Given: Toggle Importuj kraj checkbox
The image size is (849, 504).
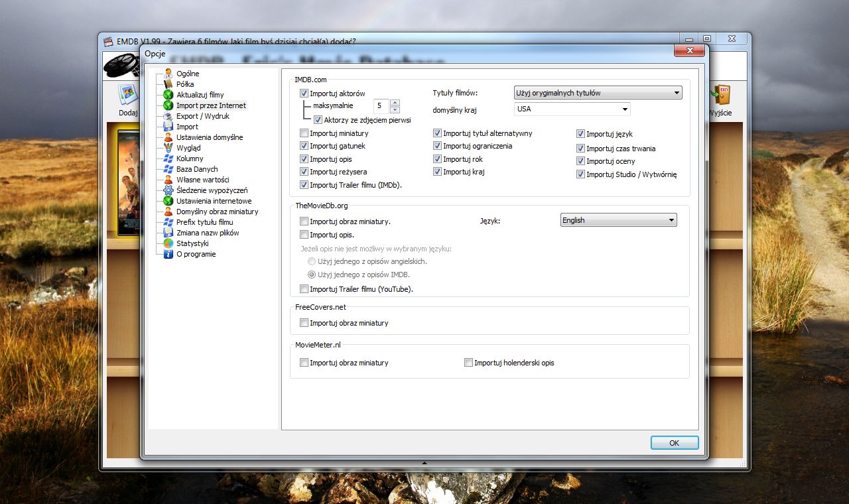Looking at the screenshot, I should point(437,172).
